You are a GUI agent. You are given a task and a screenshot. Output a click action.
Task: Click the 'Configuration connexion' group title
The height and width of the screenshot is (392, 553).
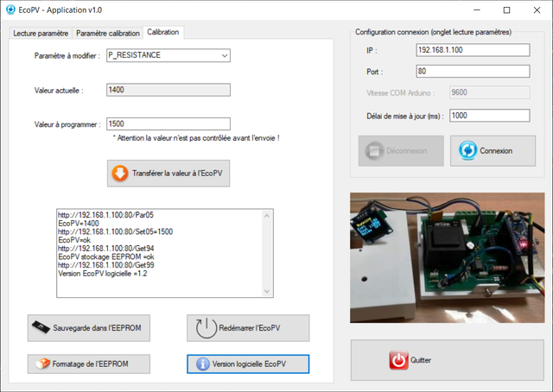433,32
